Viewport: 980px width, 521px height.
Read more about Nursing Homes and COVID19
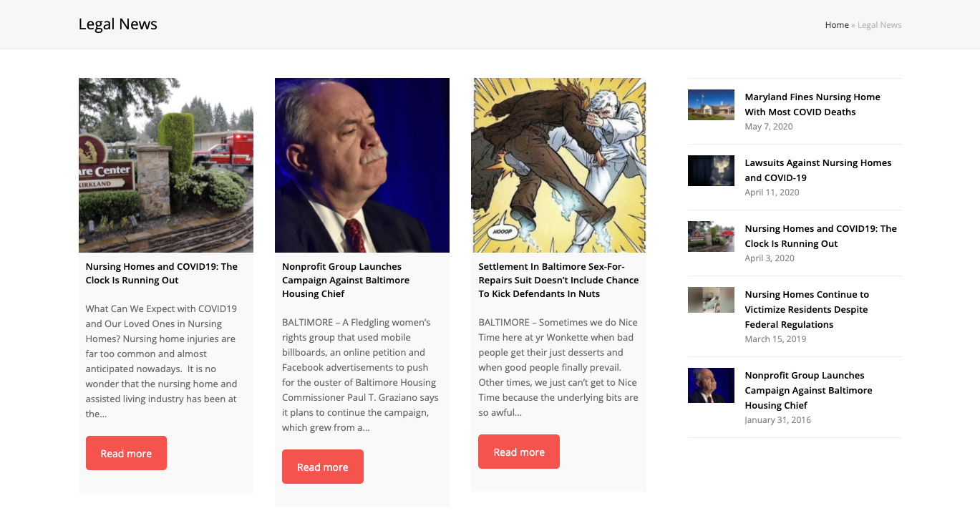coord(126,453)
